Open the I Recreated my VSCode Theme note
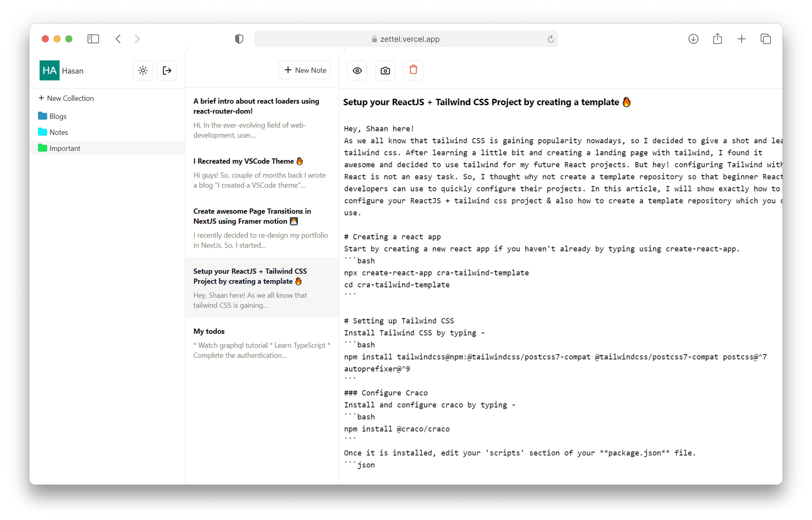This screenshot has height=520, width=812. click(x=262, y=173)
